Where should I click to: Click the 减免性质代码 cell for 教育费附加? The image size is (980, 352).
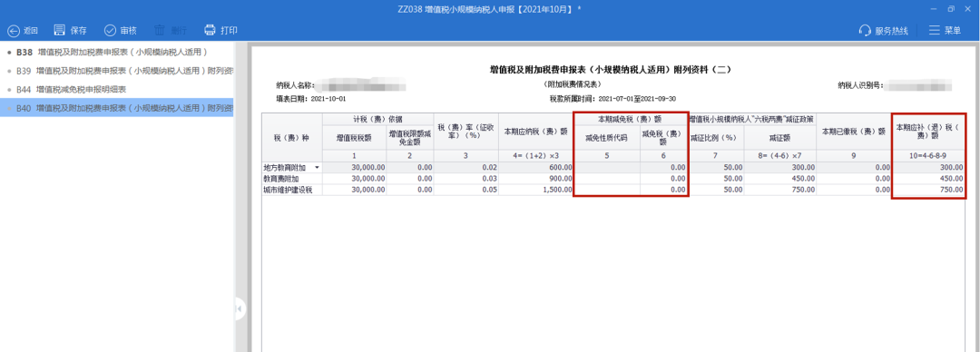click(606, 178)
